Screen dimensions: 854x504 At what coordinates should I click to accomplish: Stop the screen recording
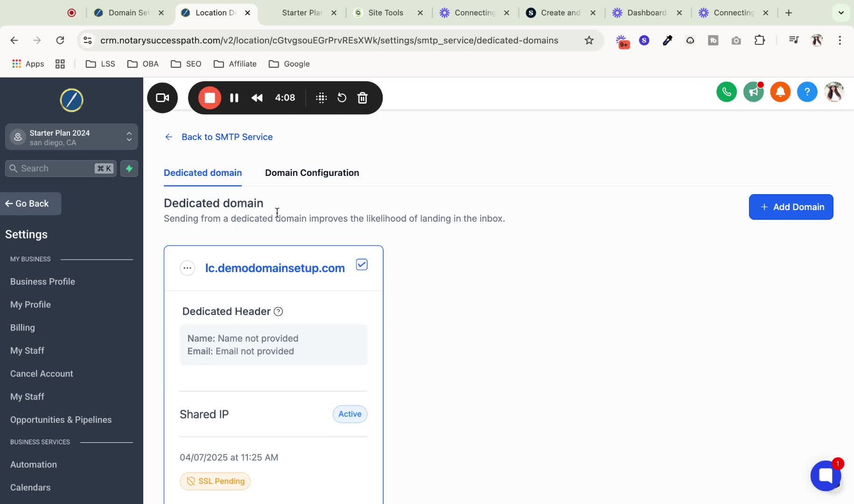coord(210,98)
